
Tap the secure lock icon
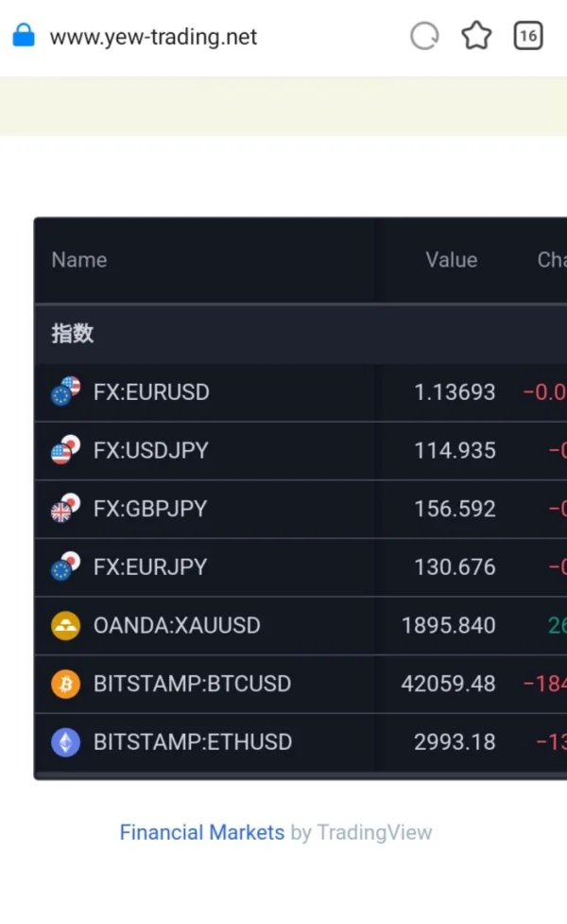coord(23,37)
